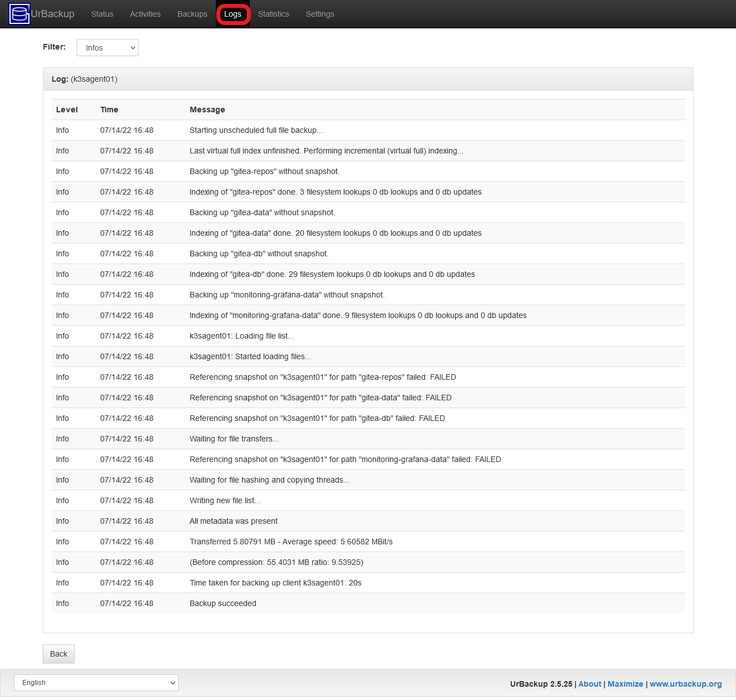Select 'Referencing snapshot' gitea-db failed message
736x700 pixels.
tap(317, 418)
